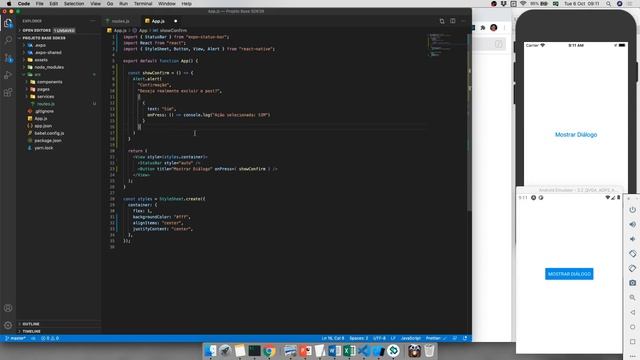Image resolution: width=640 pixels, height=360 pixels.
Task: Raise volume on the Android emulator
Action: point(632,224)
